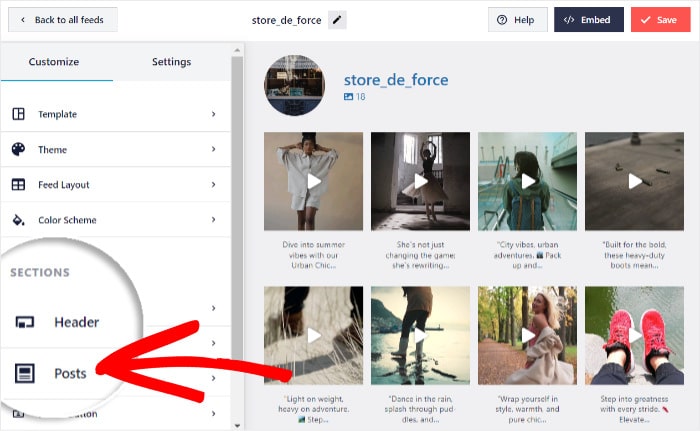Click the store_de_force feed name title

click(286, 20)
